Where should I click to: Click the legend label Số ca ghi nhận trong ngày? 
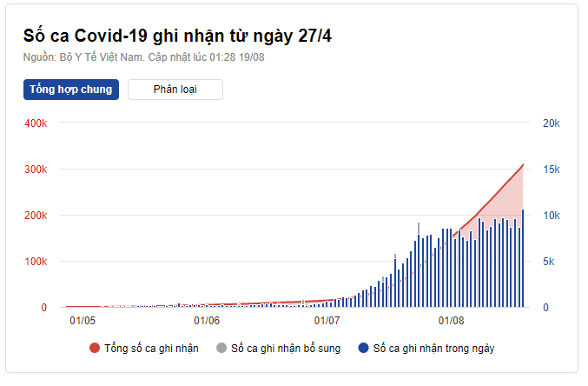click(433, 349)
